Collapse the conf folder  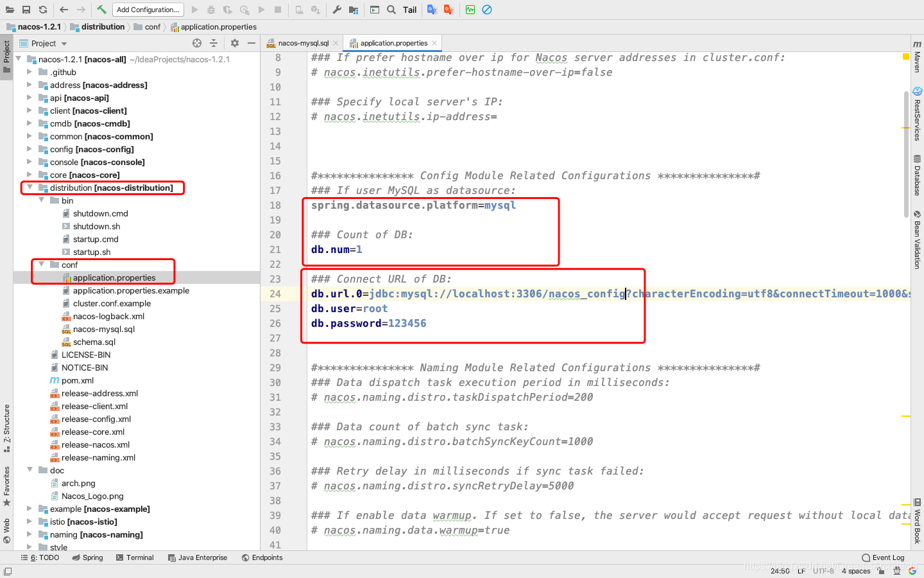point(41,265)
